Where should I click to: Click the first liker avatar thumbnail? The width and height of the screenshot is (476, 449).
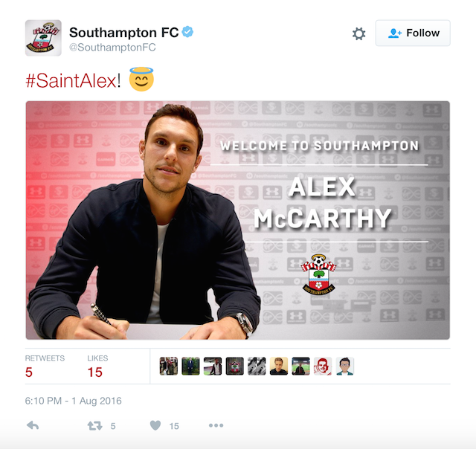tap(169, 366)
